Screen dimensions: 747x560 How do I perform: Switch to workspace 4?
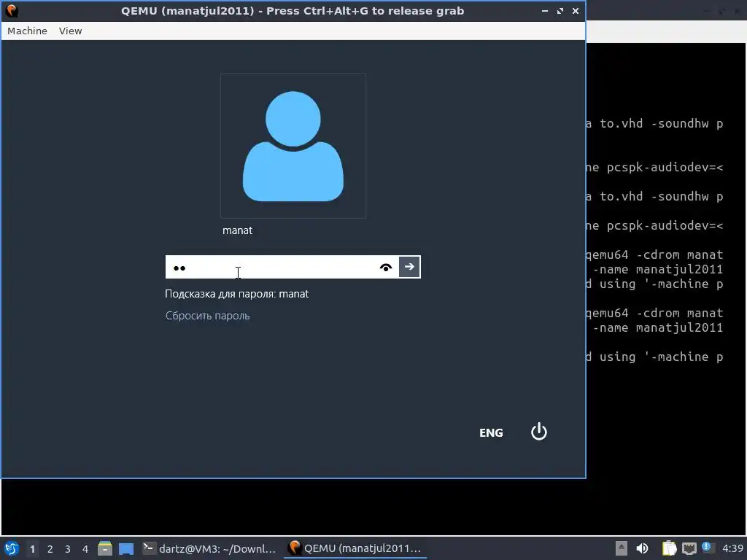pyautogui.click(x=85, y=549)
